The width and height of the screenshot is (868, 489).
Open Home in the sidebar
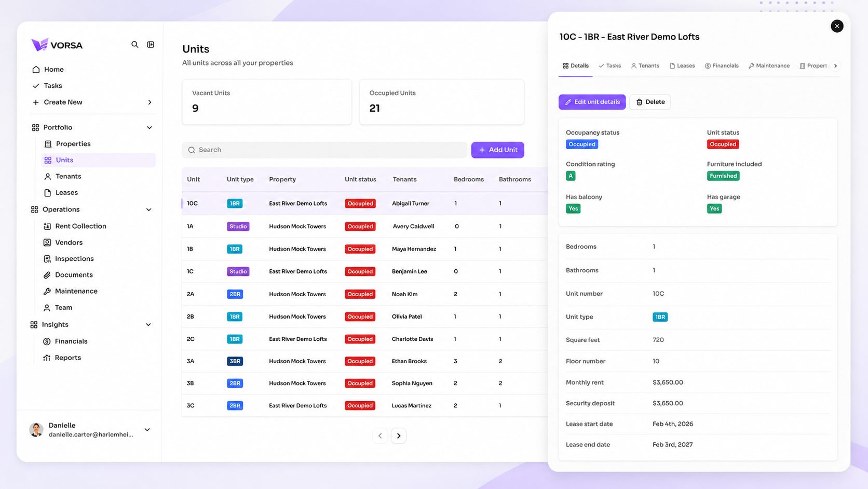coord(53,69)
